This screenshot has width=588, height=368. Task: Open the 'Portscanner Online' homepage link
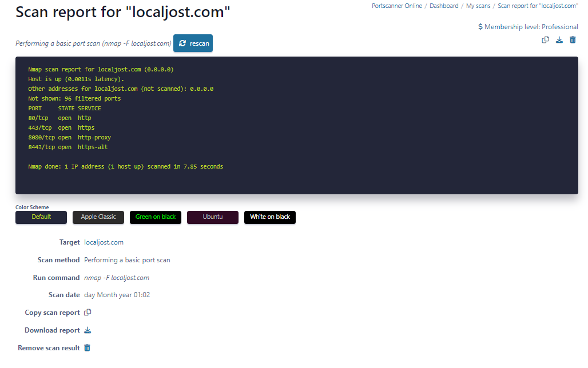pyautogui.click(x=397, y=6)
